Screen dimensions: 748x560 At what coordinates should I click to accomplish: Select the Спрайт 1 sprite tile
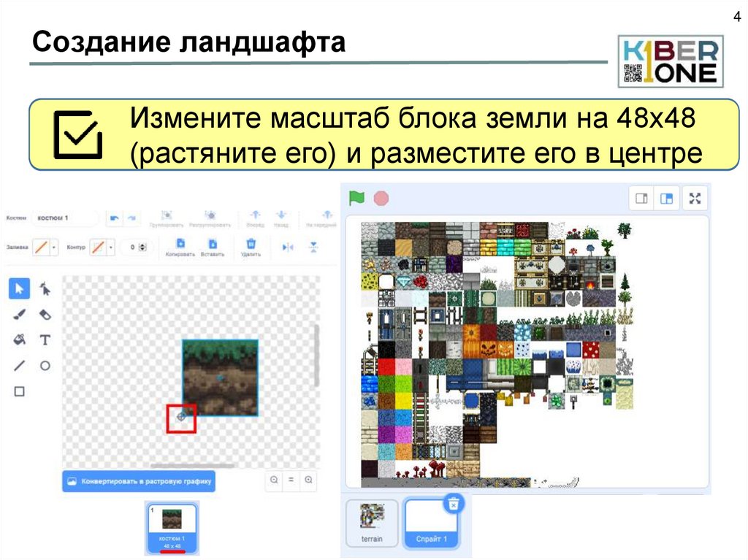click(x=431, y=523)
